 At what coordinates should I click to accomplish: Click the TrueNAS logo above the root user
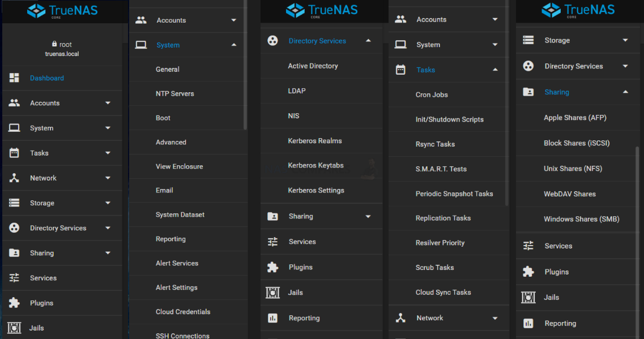[62, 11]
